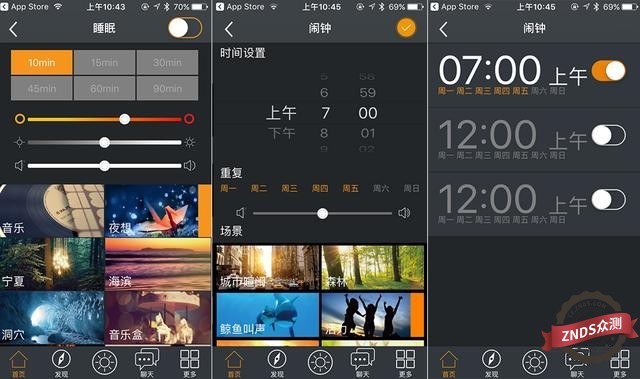
Task: Toggle 周五 repeat day
Action: click(351, 188)
